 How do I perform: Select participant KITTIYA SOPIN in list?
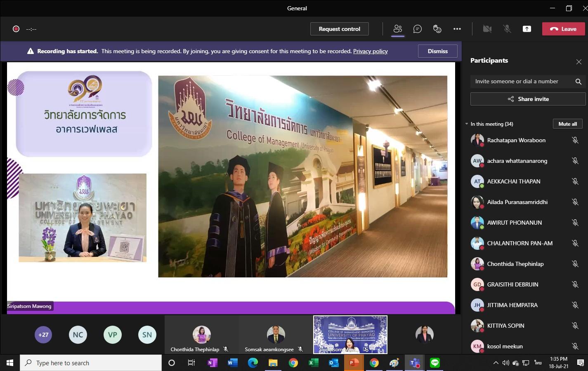525,326
